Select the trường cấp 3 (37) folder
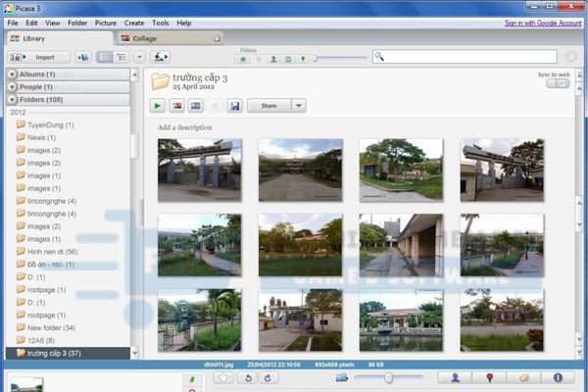Image resolution: width=588 pixels, height=392 pixels. [x=68, y=354]
